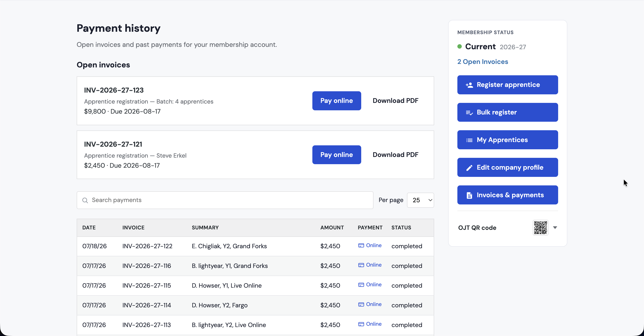Download PDF for INV-2026-27-121
Image resolution: width=644 pixels, height=336 pixels.
tap(395, 155)
